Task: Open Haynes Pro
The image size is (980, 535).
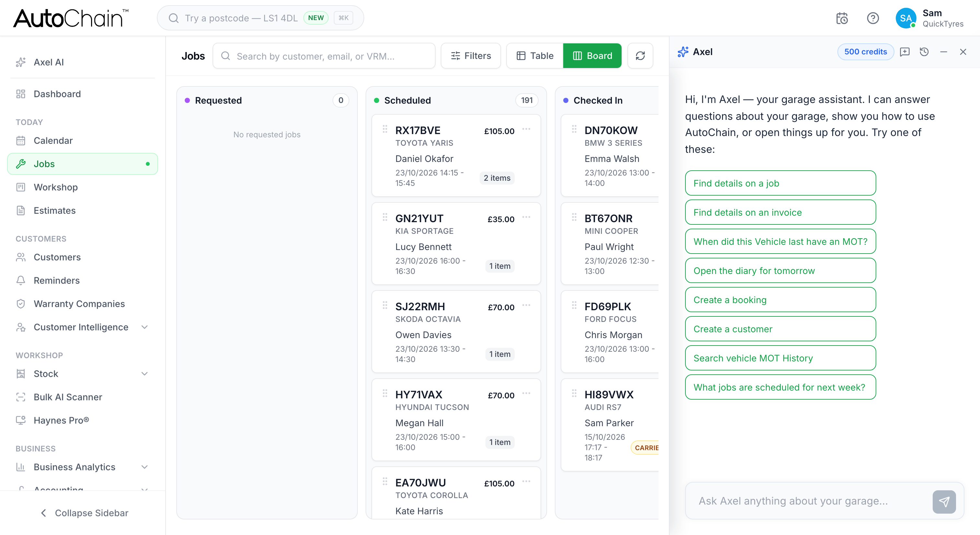Action: pos(83,420)
